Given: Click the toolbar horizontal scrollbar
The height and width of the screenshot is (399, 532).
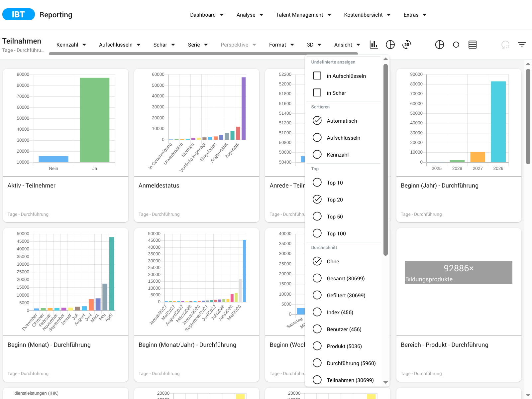Looking at the screenshot, I should (x=203, y=54).
